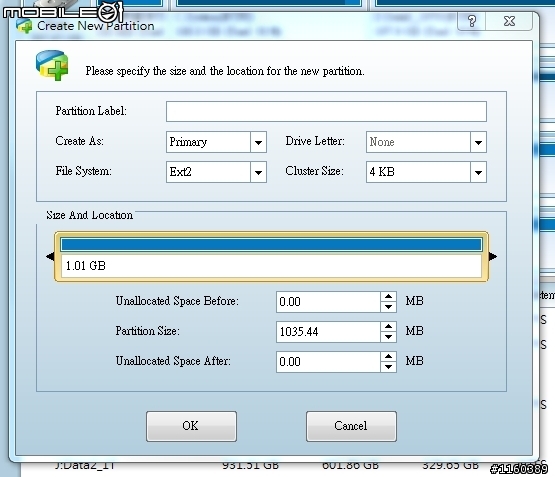Increase Unallocated Space After value
The width and height of the screenshot is (555, 477).
point(388,357)
